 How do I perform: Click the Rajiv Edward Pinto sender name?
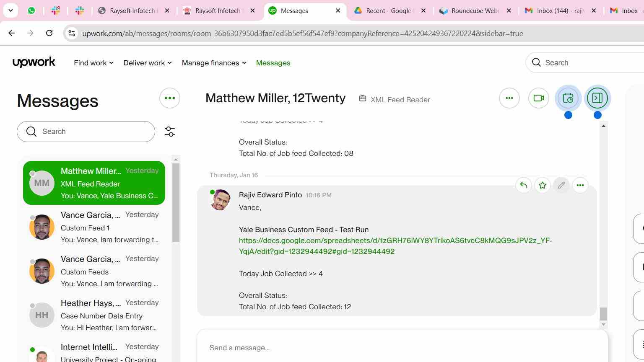270,195
